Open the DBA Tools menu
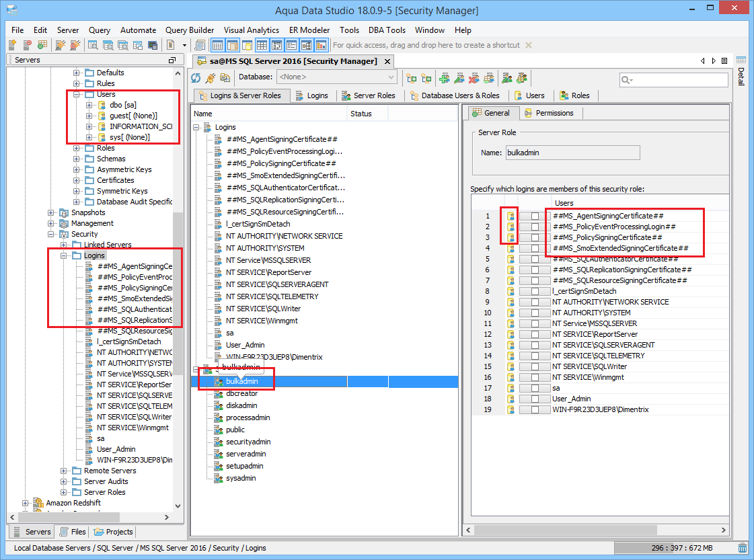Viewport: 754px width, 560px height. (387, 30)
